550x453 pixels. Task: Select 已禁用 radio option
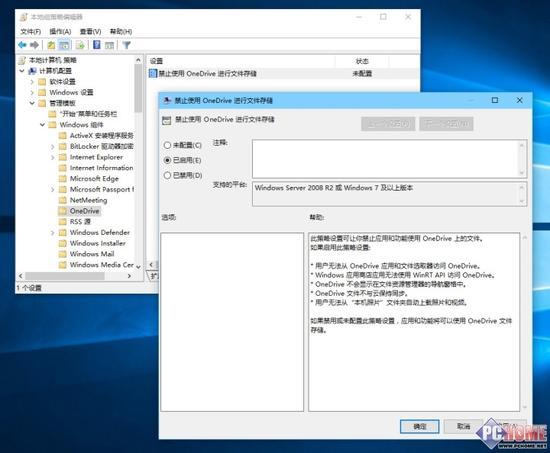click(x=167, y=175)
